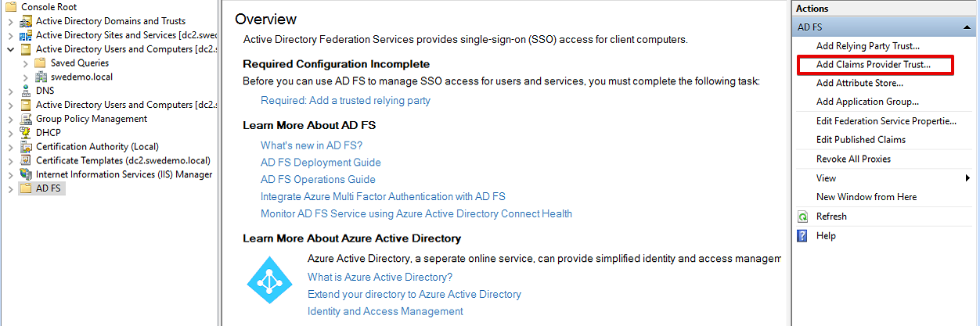980x326 pixels.
Task: Expand the Saved Queries folder
Action: click(25, 63)
